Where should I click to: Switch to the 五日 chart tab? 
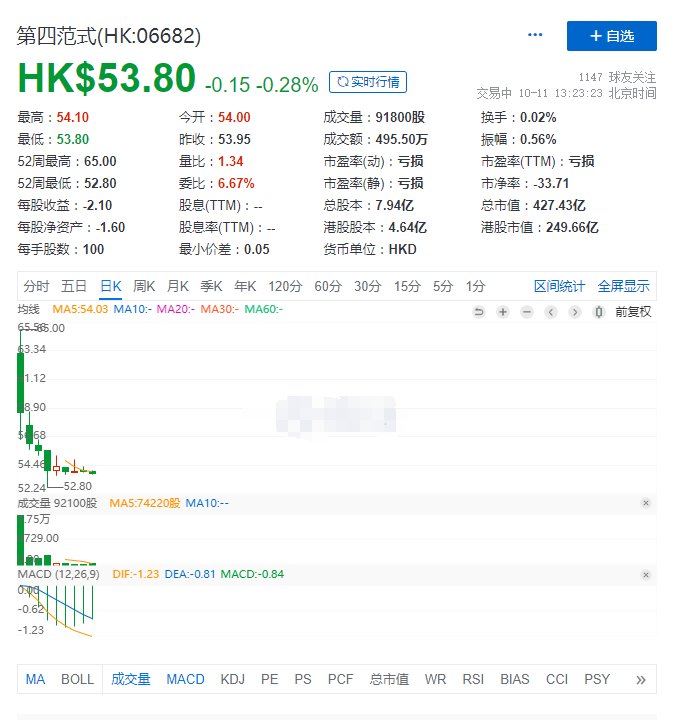click(x=74, y=287)
